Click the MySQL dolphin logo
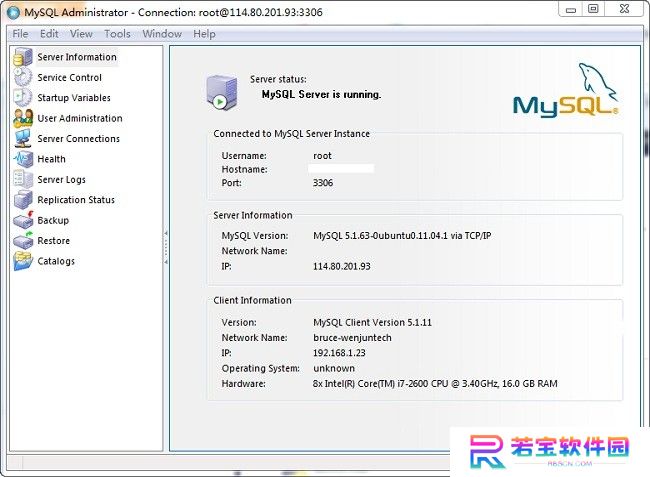This screenshot has width=650, height=477. [566, 90]
